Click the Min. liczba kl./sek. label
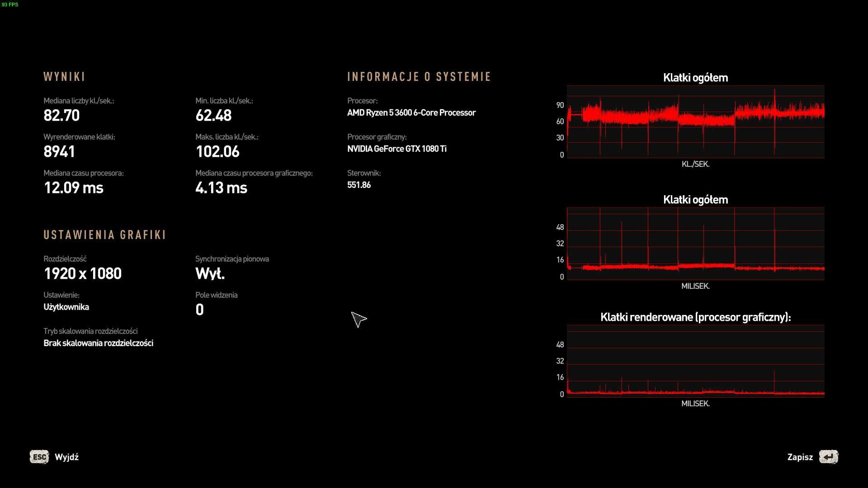 (224, 101)
